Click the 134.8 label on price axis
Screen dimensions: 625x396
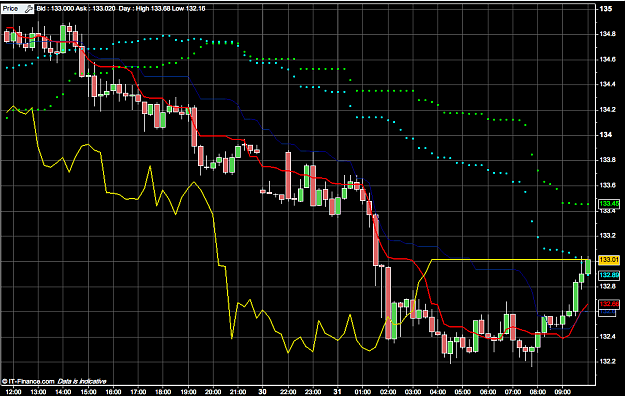(607, 34)
